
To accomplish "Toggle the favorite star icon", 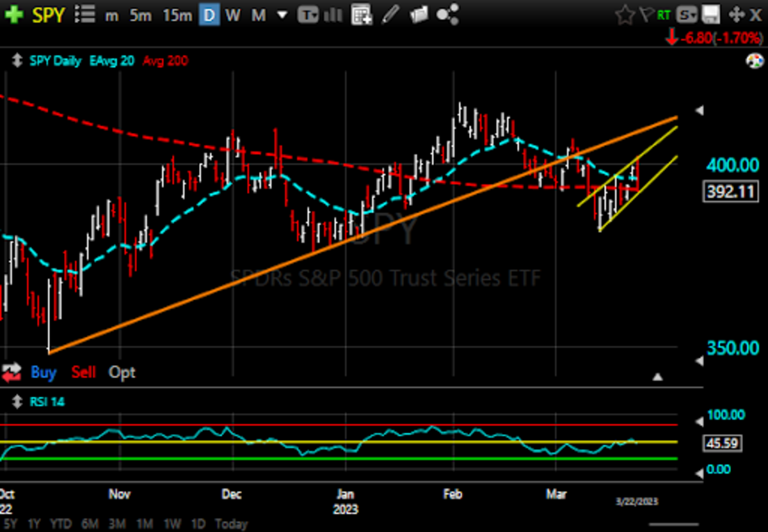I will (x=625, y=15).
